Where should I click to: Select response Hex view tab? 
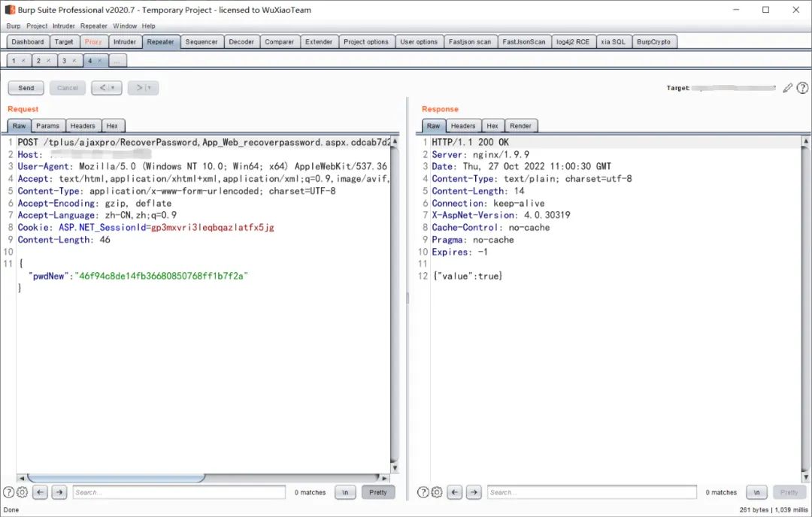[492, 125]
